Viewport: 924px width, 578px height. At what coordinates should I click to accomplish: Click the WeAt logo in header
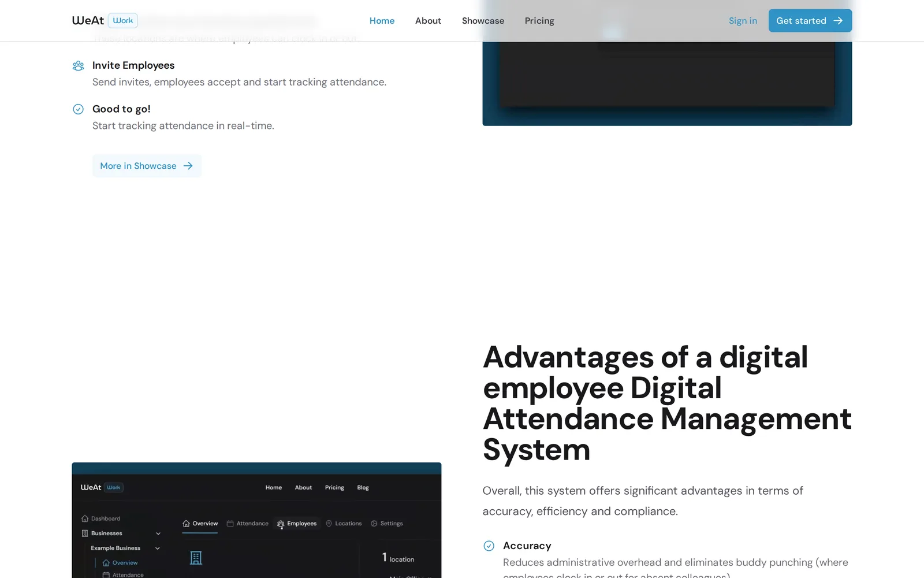pos(88,21)
